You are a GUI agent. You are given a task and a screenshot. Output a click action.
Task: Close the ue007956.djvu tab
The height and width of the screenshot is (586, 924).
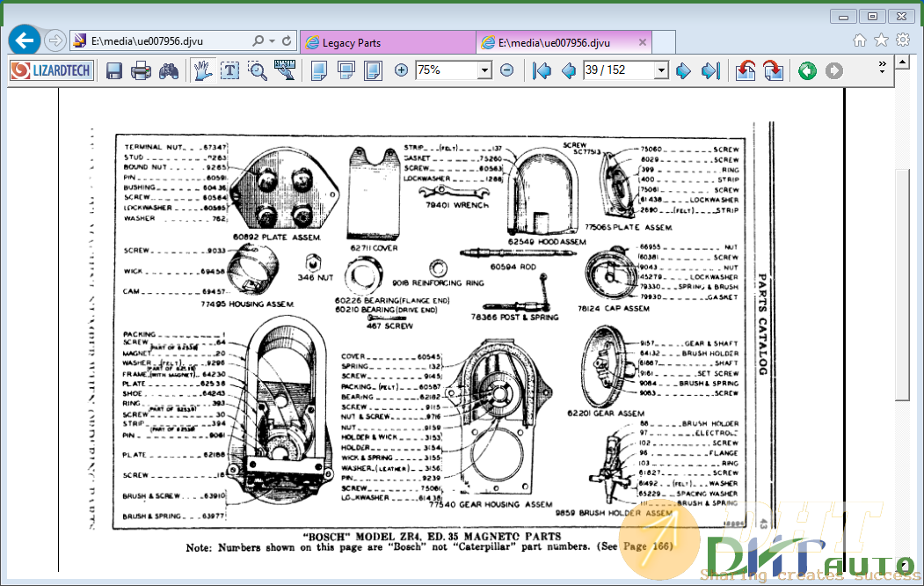643,42
